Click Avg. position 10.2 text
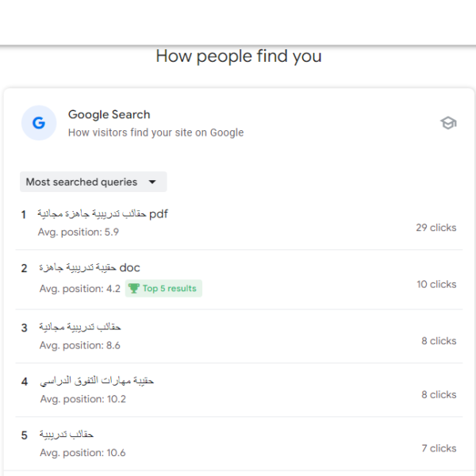The height and width of the screenshot is (476, 476). point(83,399)
